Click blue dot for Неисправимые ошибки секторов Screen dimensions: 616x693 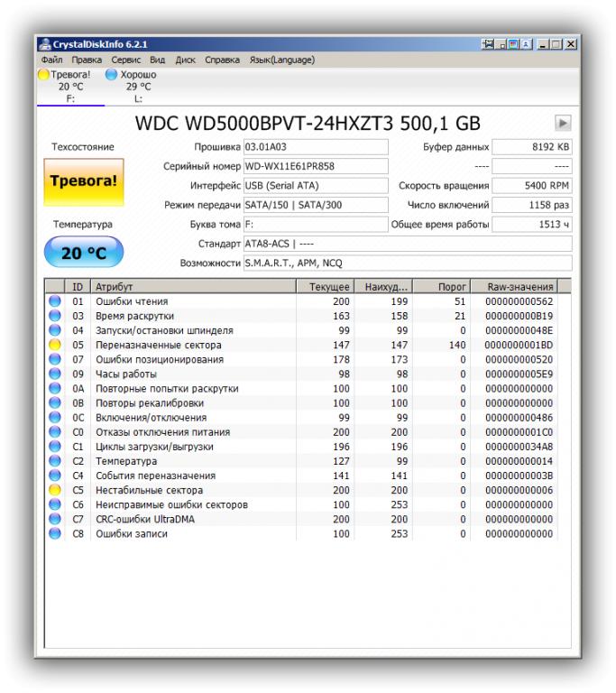click(55, 504)
